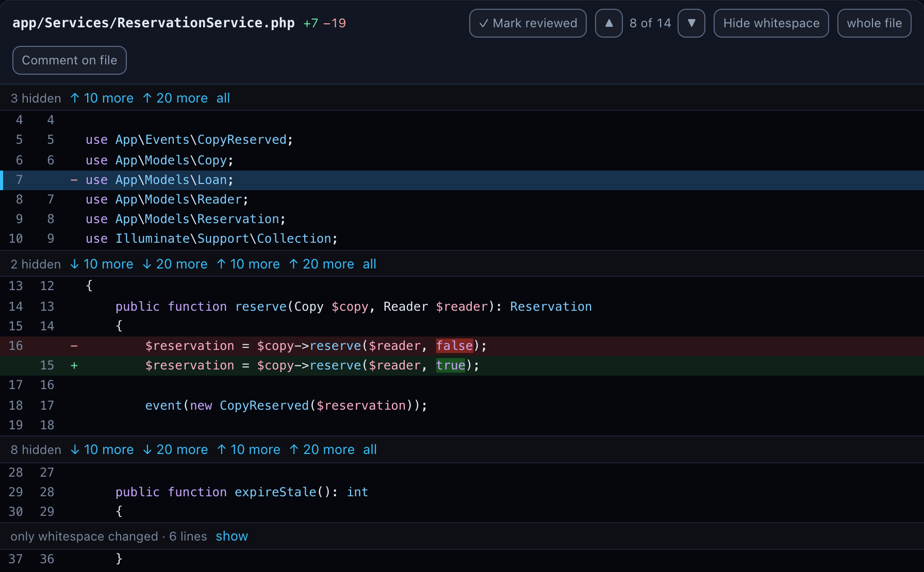Click line 'use App\Models\Copy;'
This screenshot has width=924, height=572.
462,160
